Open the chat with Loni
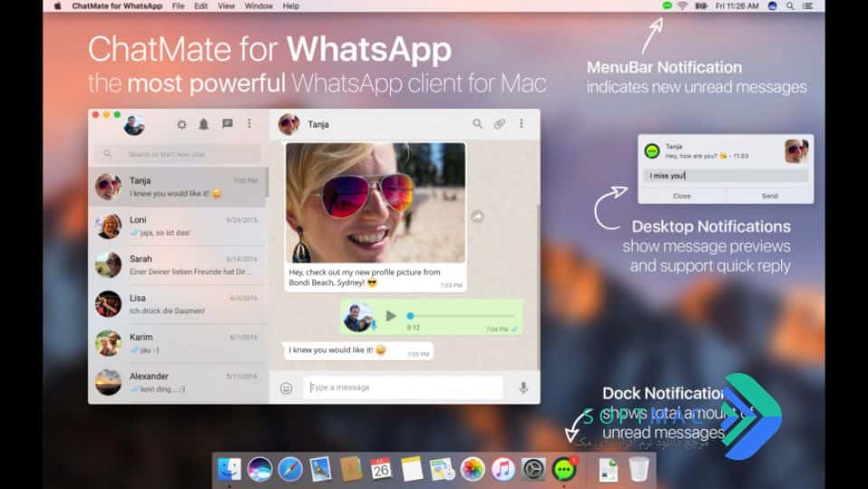 pyautogui.click(x=177, y=226)
